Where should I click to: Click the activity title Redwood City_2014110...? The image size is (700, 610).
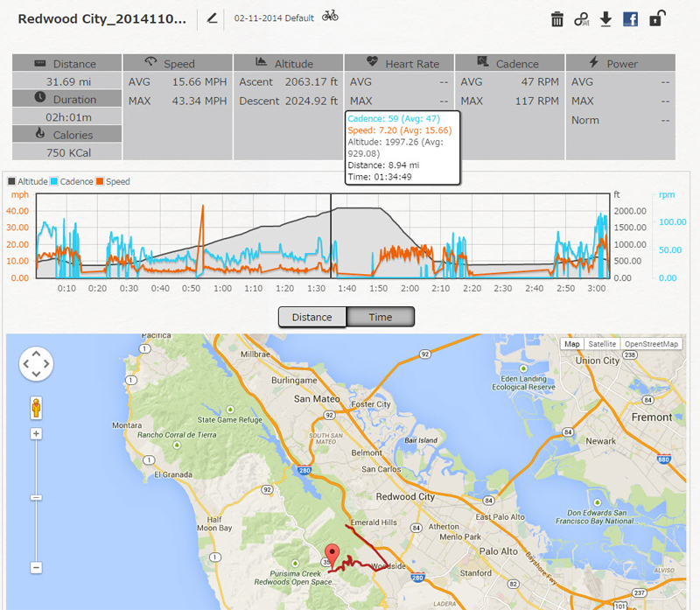(x=101, y=18)
